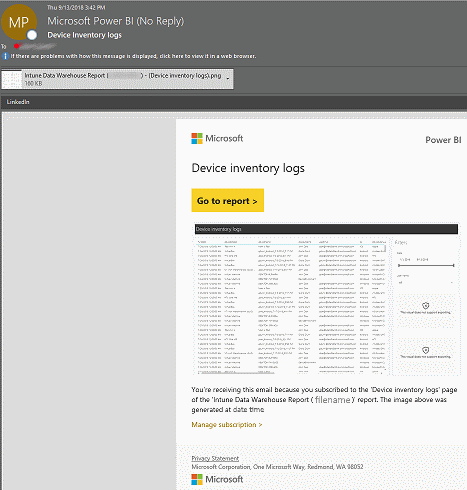Click the Thu 9/13/2018 3:42 PM timestamp

76,7
